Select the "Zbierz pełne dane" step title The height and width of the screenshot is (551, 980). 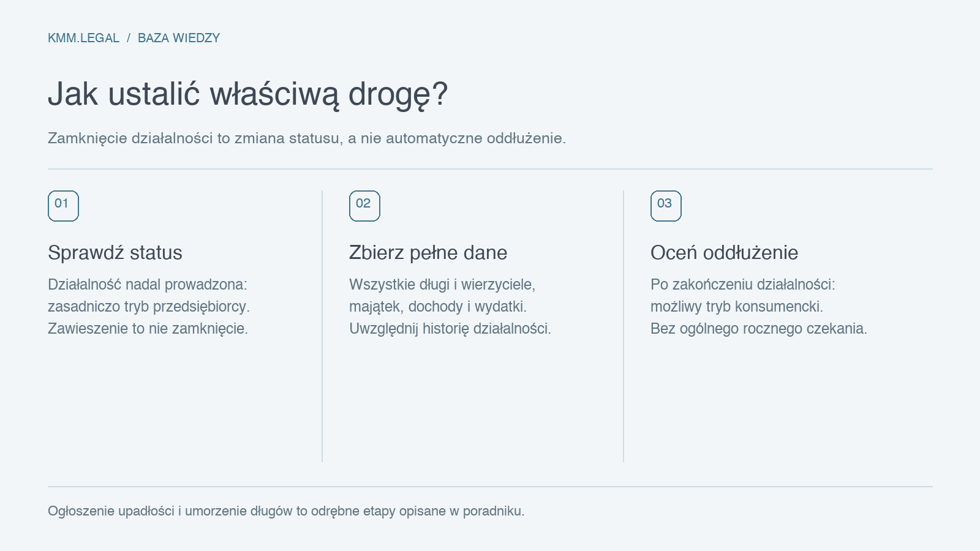tap(428, 253)
